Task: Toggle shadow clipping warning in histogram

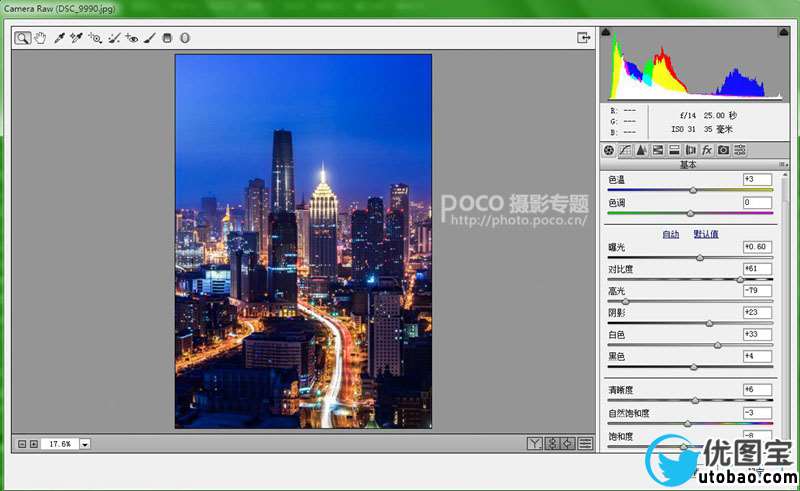Action: [606, 32]
